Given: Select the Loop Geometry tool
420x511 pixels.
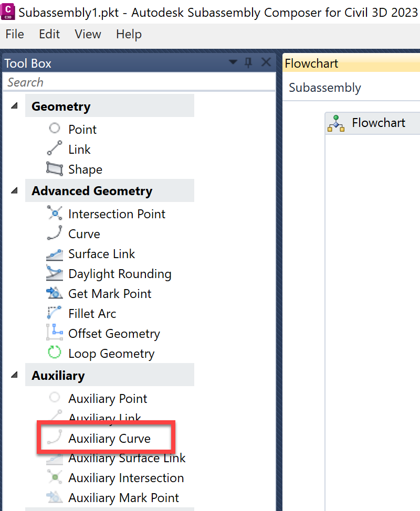Looking at the screenshot, I should (111, 354).
